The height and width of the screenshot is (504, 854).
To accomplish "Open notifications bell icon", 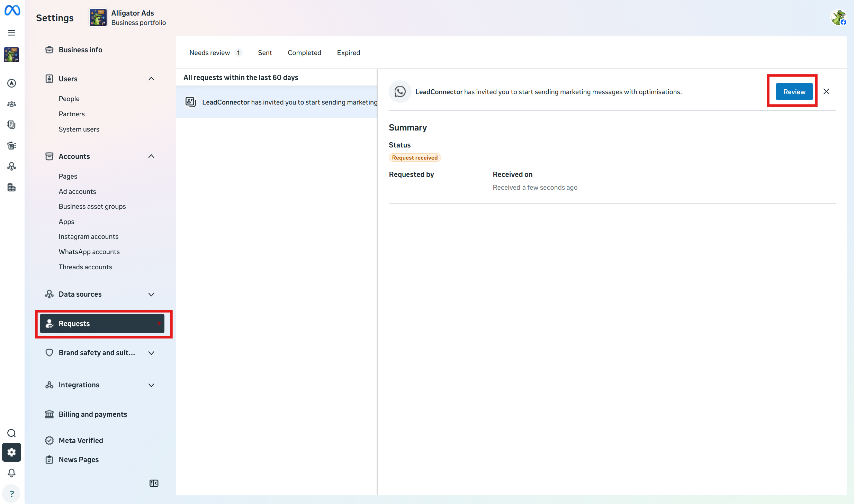I will coord(11,473).
